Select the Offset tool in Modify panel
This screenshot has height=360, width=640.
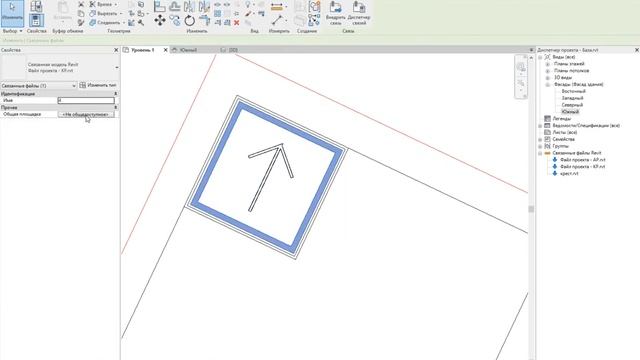[175, 6]
